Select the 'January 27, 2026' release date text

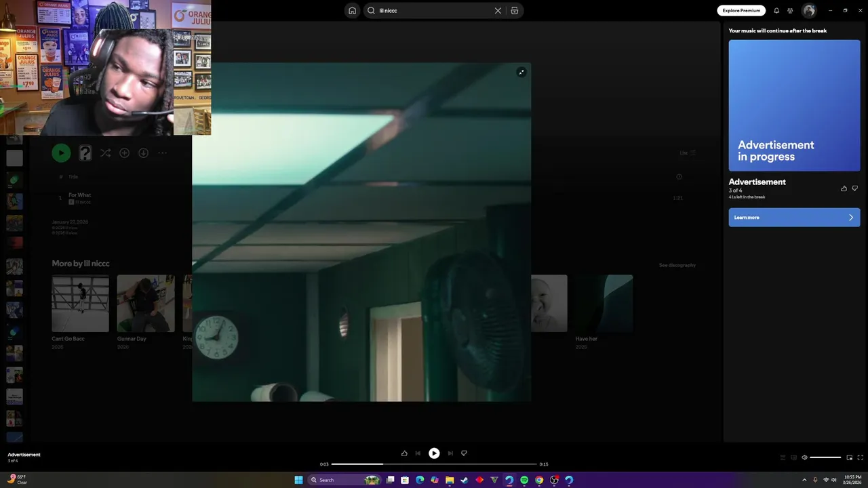pos(70,222)
